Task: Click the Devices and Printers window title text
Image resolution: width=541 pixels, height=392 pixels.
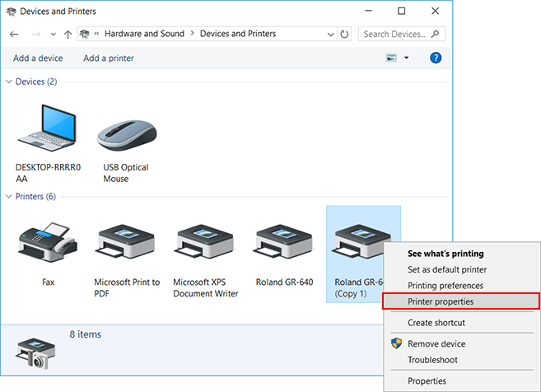Action: [58, 12]
